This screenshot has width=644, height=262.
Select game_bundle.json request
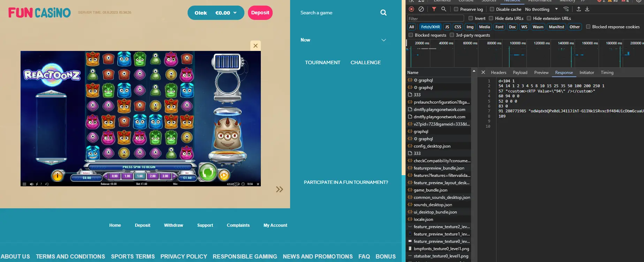click(x=439, y=190)
